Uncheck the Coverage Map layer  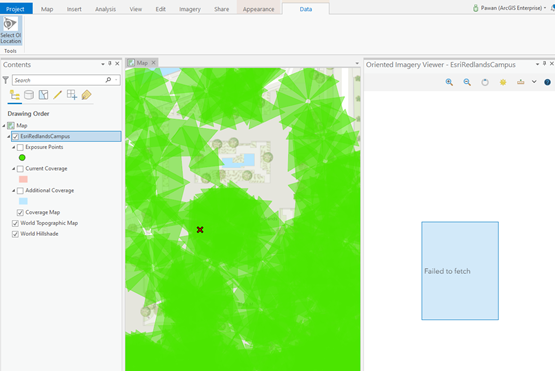pos(21,212)
